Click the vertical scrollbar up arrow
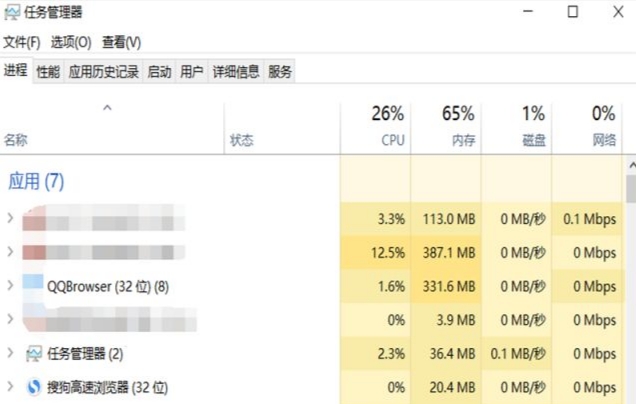636x404 pixels. coord(632,165)
